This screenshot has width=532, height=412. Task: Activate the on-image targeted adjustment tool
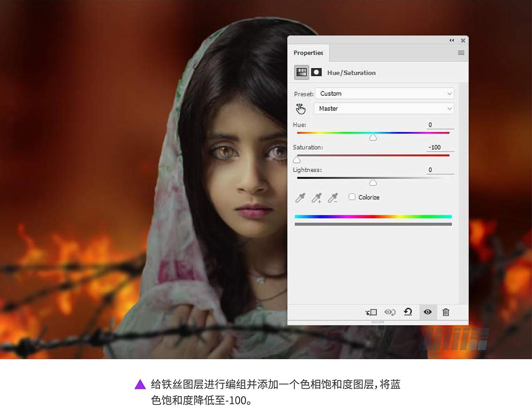click(301, 109)
